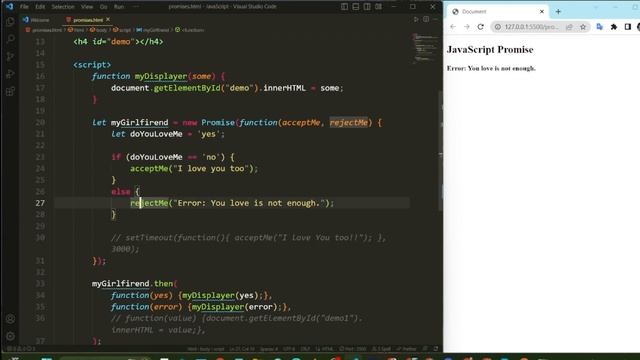Click body element in breadcrumb

coord(98,30)
